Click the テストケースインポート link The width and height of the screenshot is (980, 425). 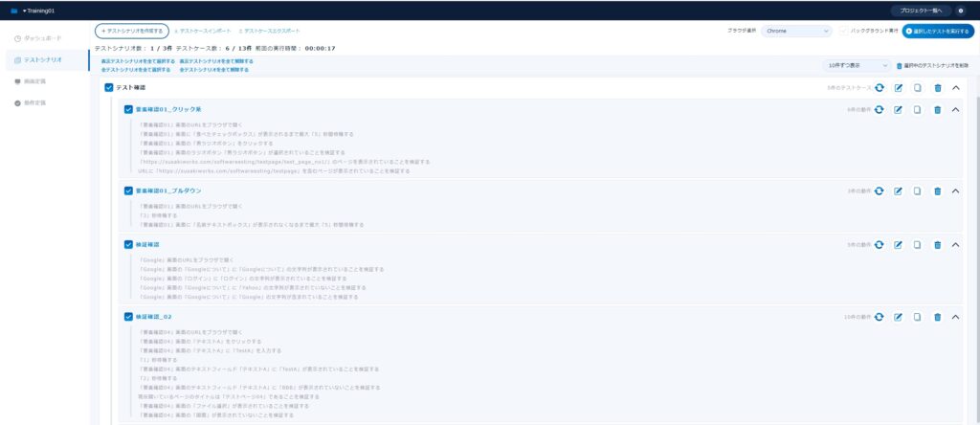[203, 31]
